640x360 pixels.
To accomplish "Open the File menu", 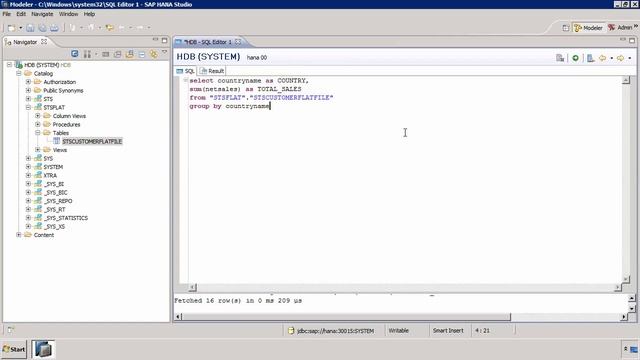I will tap(7, 14).
